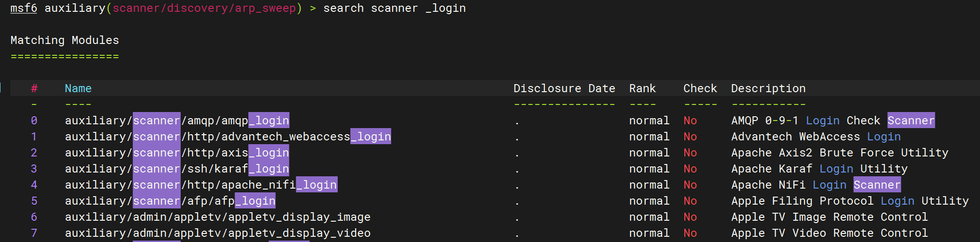
Task: Click 'Apache NiFi Login Scanner' description
Action: pos(816,185)
